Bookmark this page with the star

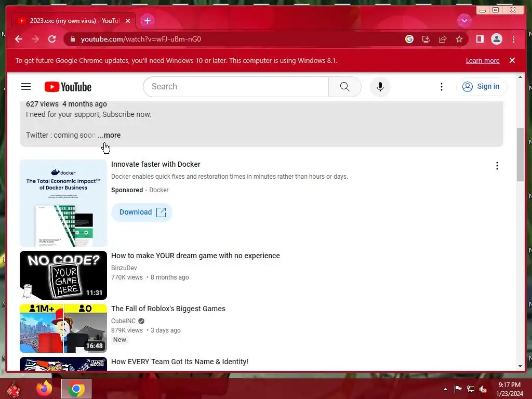[x=459, y=39]
